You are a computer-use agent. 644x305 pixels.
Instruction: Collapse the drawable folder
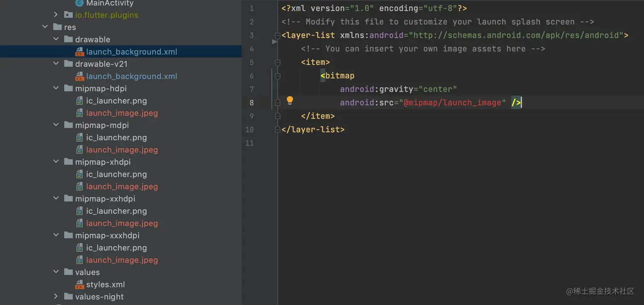56,39
